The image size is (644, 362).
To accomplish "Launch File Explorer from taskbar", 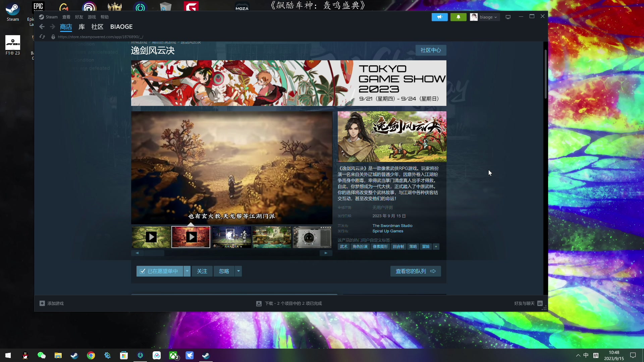I will pos(58,355).
